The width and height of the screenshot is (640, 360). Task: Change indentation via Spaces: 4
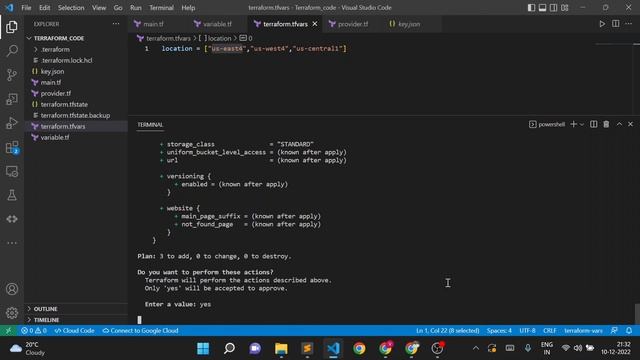click(x=499, y=330)
